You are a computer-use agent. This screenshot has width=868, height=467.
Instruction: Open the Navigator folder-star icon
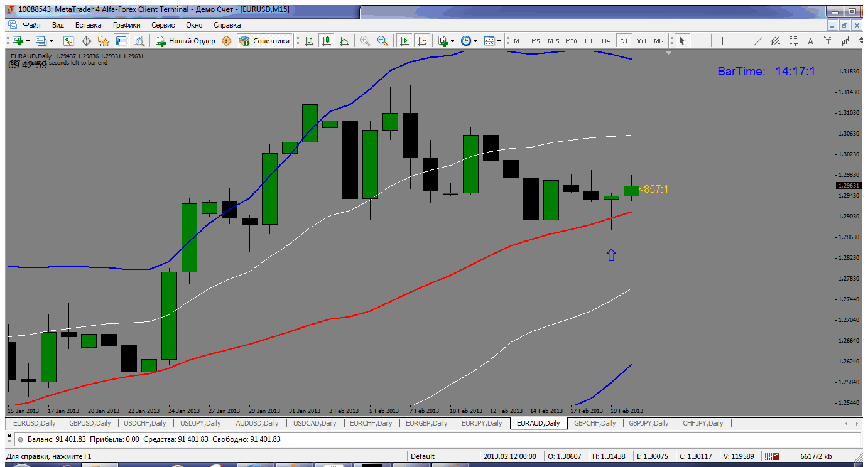(x=104, y=41)
